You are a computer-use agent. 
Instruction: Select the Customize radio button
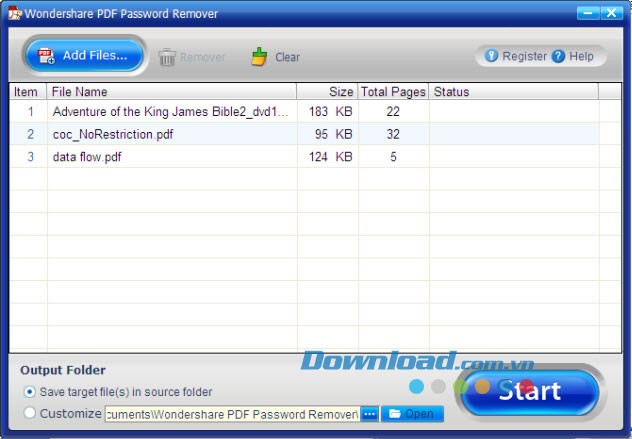[29, 413]
